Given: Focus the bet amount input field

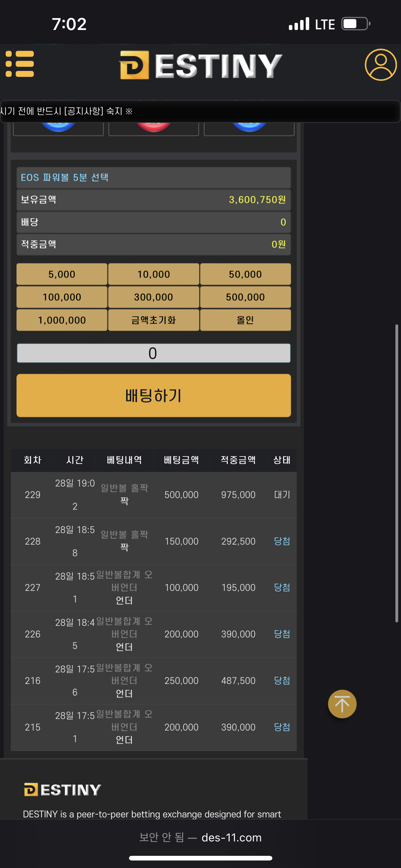Looking at the screenshot, I should point(154,353).
